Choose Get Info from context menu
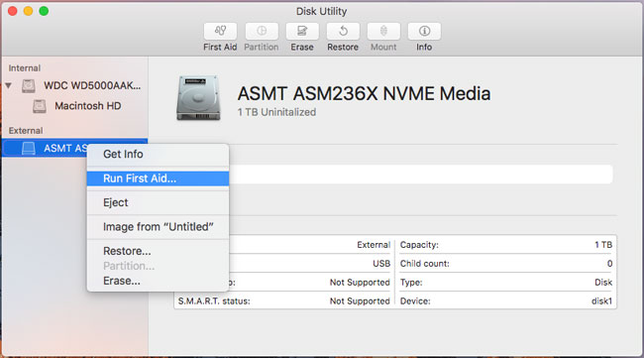 [158, 154]
